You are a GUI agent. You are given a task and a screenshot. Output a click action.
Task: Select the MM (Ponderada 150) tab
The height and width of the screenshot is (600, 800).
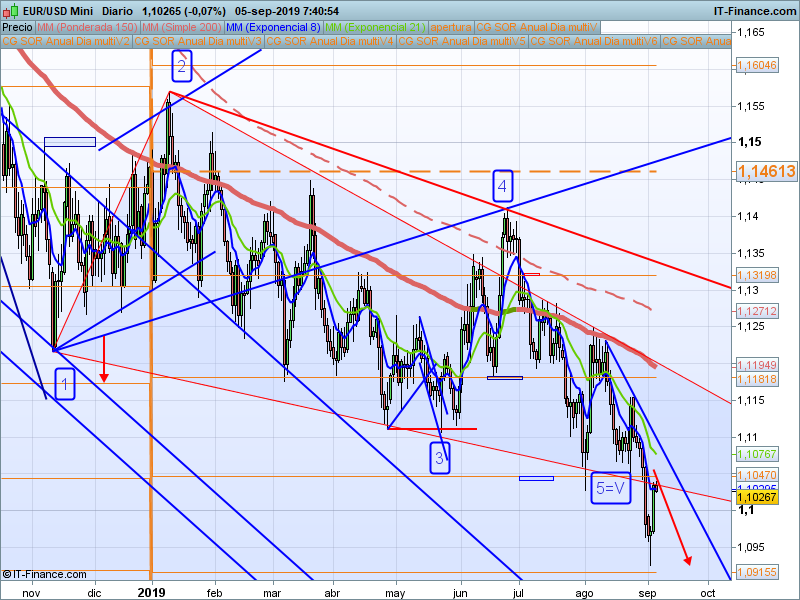coord(87,27)
